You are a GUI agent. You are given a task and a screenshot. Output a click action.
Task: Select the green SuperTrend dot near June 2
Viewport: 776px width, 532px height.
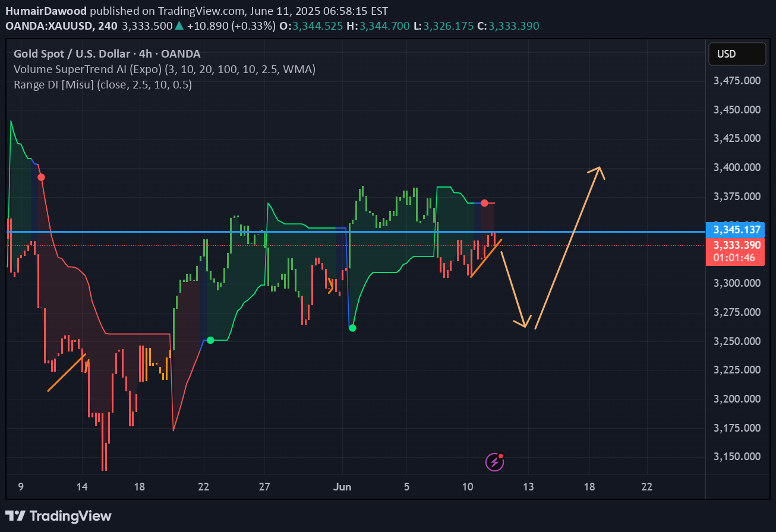point(352,328)
